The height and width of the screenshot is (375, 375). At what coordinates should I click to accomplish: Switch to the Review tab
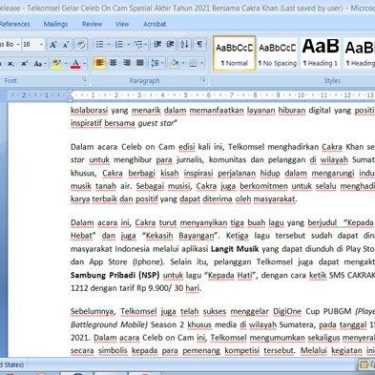[x=92, y=24]
